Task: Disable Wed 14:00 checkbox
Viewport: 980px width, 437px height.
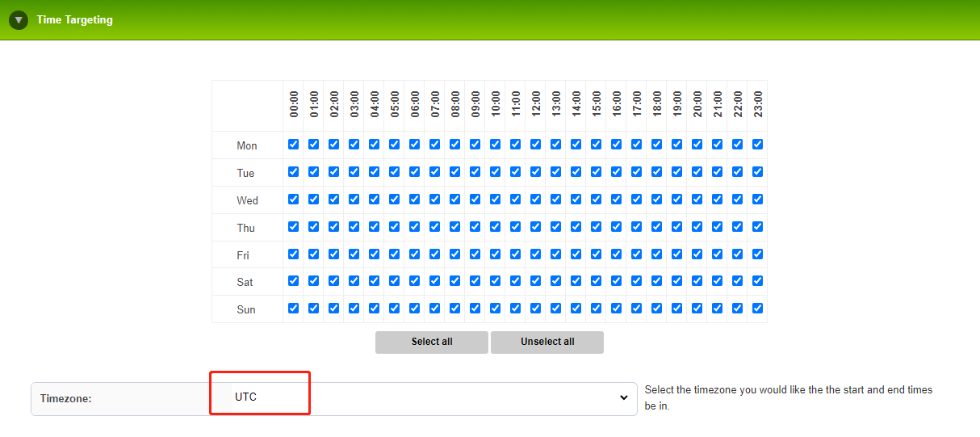Action: point(576,200)
